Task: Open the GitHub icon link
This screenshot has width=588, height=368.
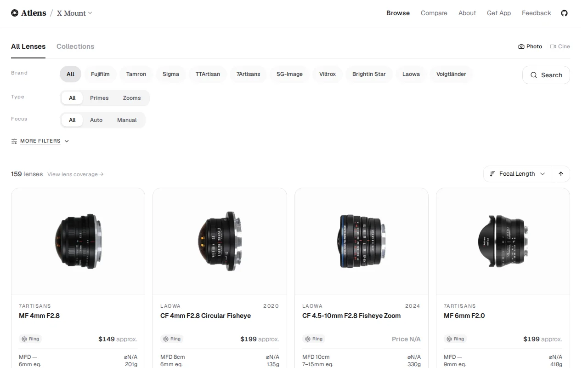Action: click(565, 13)
